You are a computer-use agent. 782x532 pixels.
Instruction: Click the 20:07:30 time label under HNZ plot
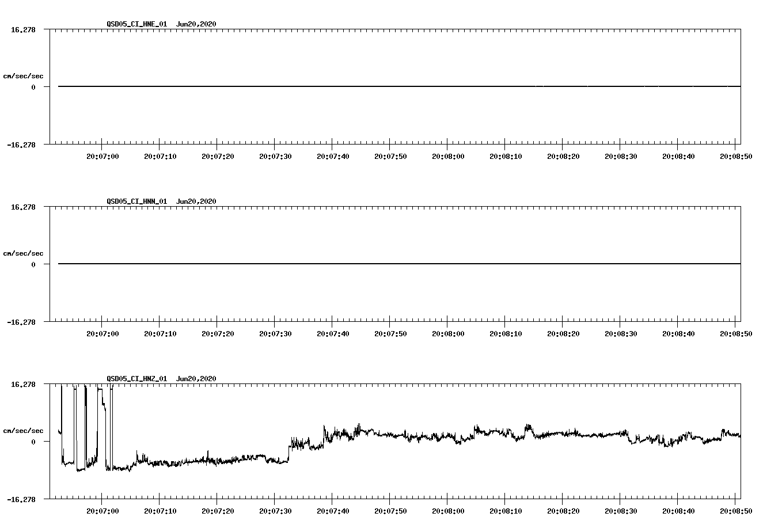click(x=275, y=511)
